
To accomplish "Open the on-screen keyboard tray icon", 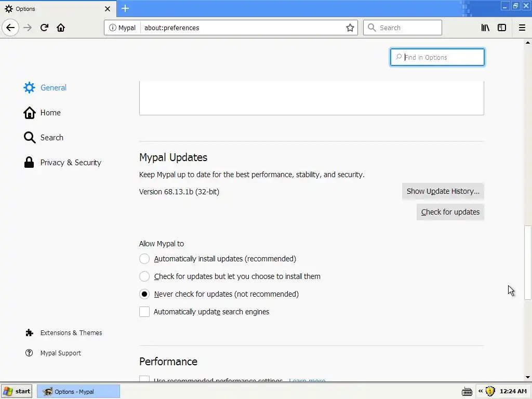I will click(467, 392).
